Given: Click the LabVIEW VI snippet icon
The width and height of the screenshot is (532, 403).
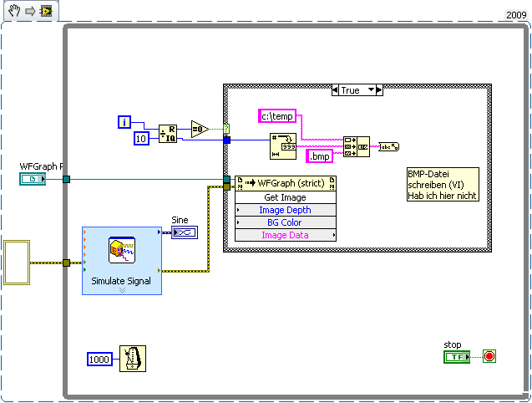Looking at the screenshot, I should [x=46, y=11].
